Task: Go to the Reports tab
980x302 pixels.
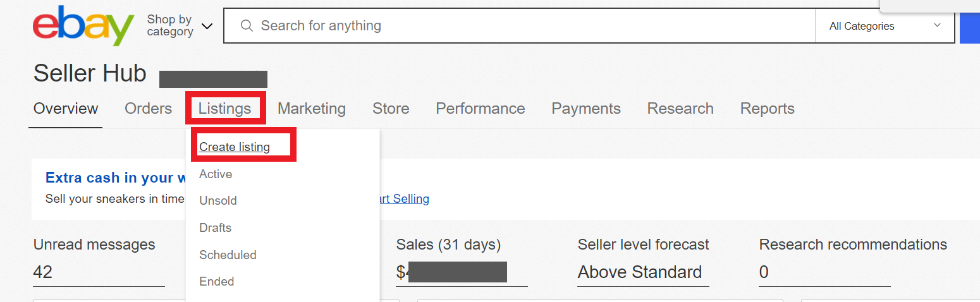Action: [768, 109]
